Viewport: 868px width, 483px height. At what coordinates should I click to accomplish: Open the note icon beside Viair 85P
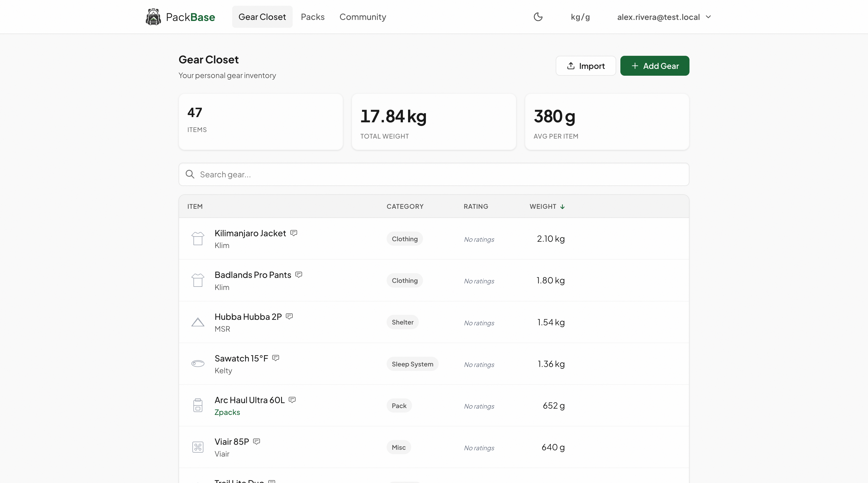point(257,442)
